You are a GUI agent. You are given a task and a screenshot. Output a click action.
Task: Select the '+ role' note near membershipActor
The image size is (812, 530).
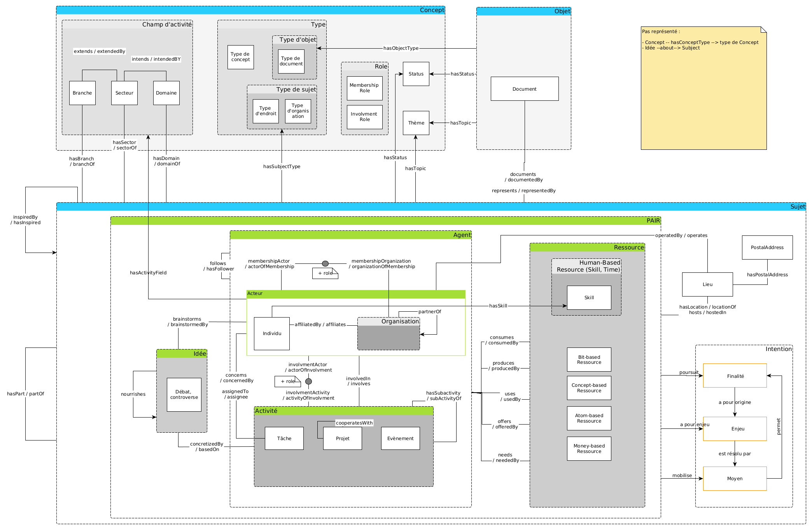pyautogui.click(x=325, y=273)
